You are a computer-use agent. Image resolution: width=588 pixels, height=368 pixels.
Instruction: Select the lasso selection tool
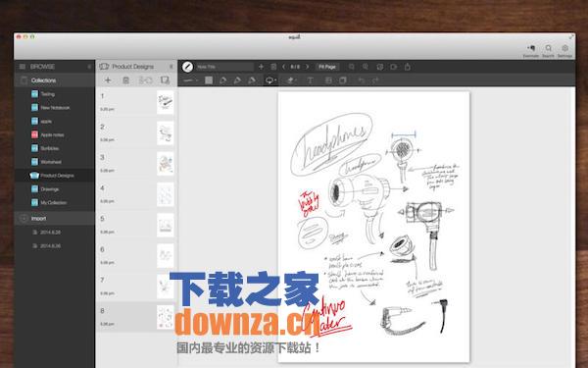[270, 80]
